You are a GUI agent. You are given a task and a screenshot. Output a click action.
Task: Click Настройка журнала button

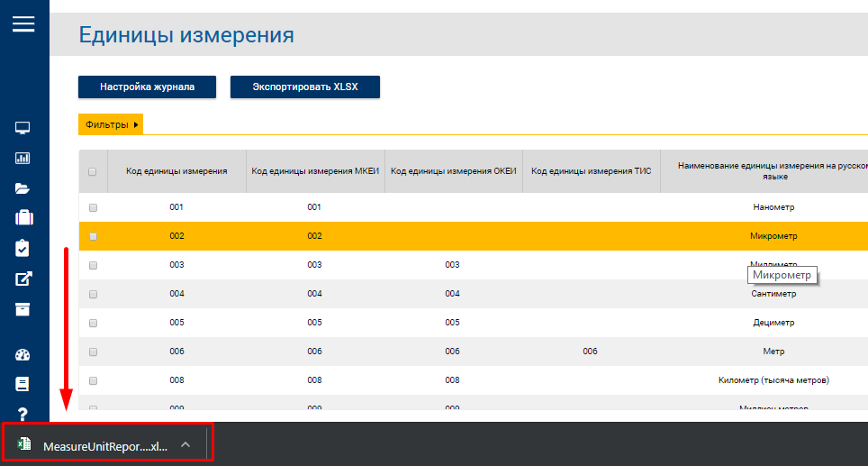point(148,87)
